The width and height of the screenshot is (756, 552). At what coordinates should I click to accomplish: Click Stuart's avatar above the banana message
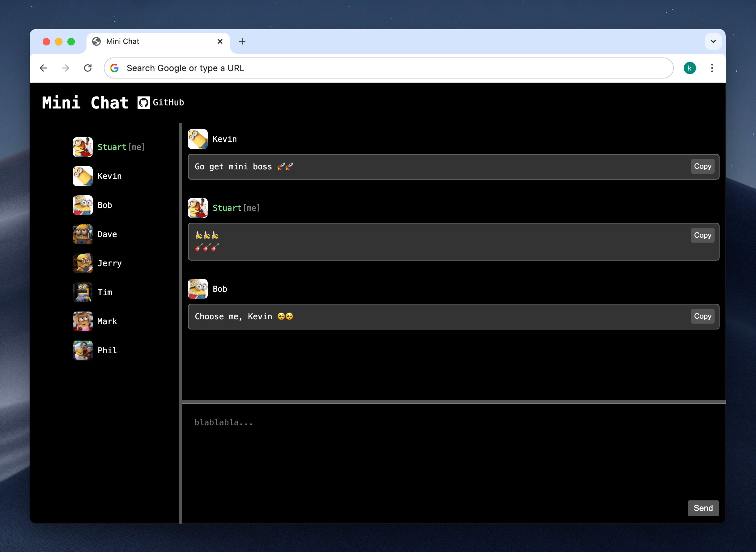198,208
